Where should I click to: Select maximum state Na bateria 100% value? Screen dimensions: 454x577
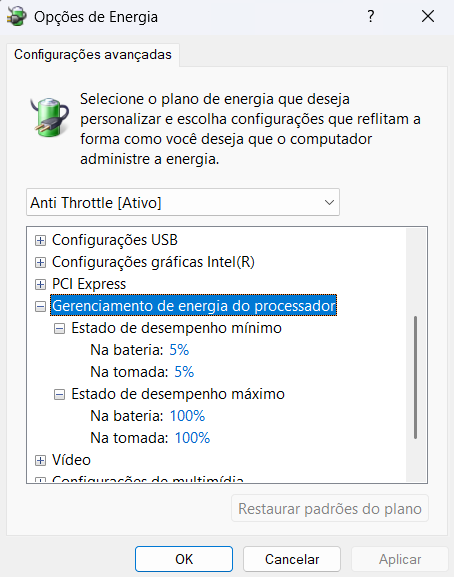pos(187,416)
